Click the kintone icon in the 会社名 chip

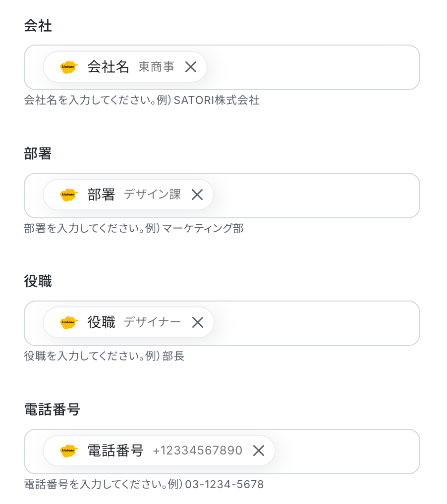68,67
